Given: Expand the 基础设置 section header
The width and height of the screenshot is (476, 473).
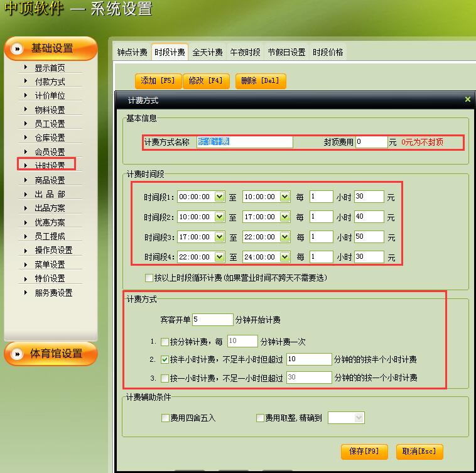Looking at the screenshot, I should click(x=51, y=48).
